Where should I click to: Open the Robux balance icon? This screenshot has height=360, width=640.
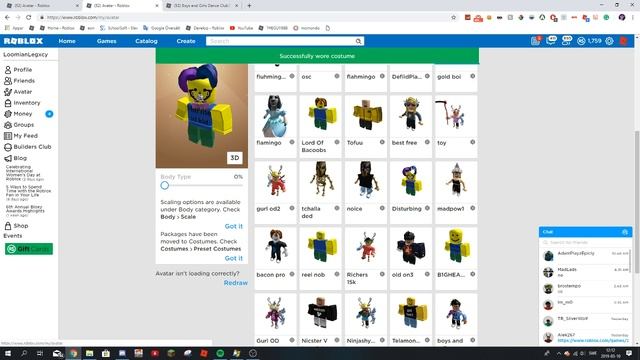[581, 41]
